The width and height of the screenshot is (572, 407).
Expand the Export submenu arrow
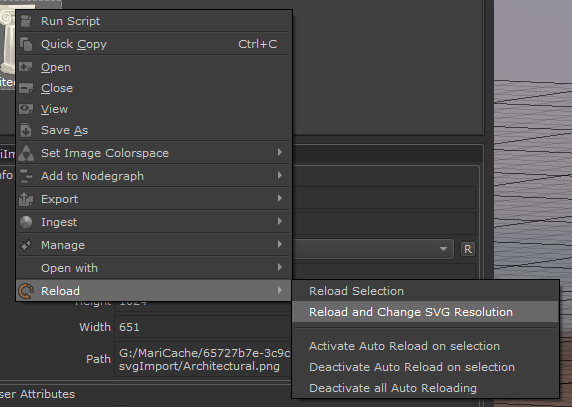280,199
